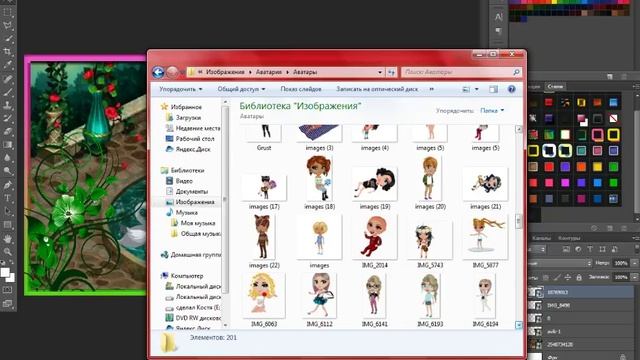Change screen mode in Photoshop toolbar
Screen dimensions: 640x360
8,303
